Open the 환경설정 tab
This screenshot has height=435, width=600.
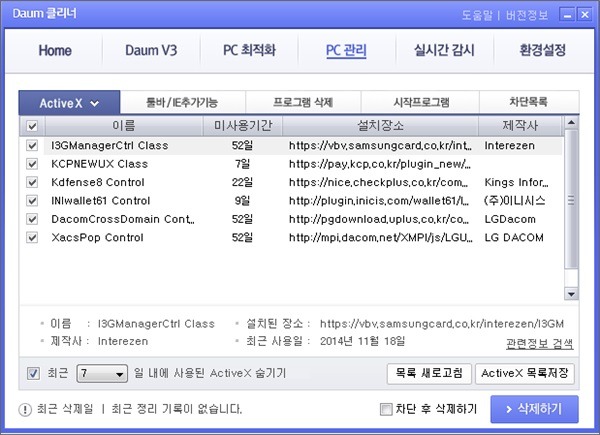[x=543, y=51]
